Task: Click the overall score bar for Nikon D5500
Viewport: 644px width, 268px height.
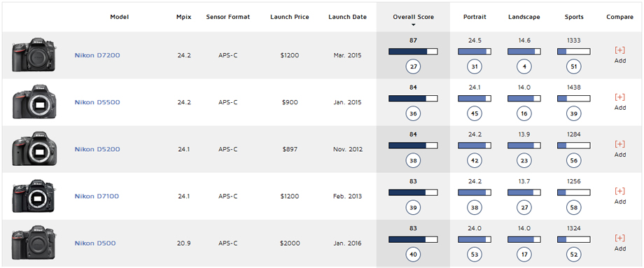Action: (x=413, y=99)
